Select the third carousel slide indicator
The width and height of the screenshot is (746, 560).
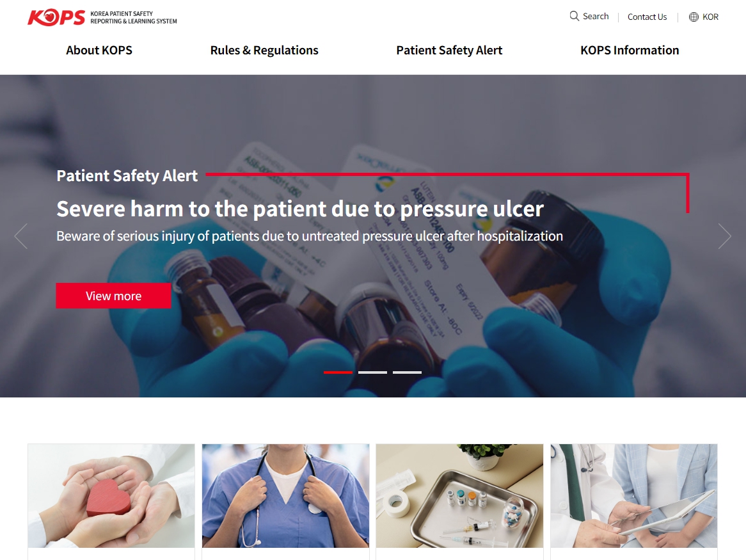point(408,372)
